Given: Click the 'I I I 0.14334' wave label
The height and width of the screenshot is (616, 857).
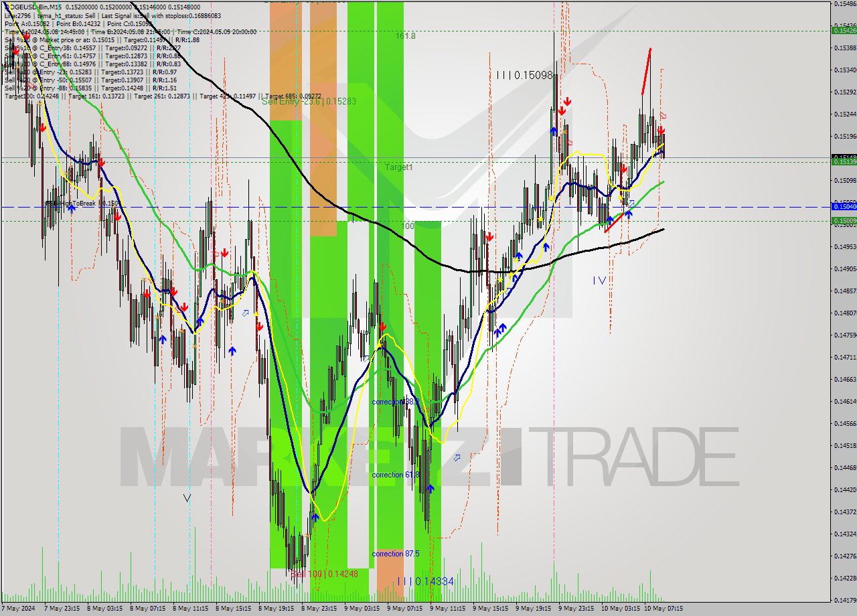Looking at the screenshot, I should 425,581.
